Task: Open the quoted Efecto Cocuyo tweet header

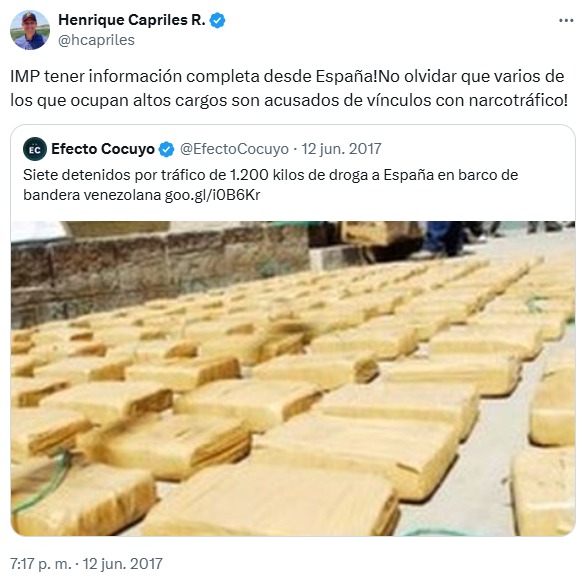Action: coord(202,149)
